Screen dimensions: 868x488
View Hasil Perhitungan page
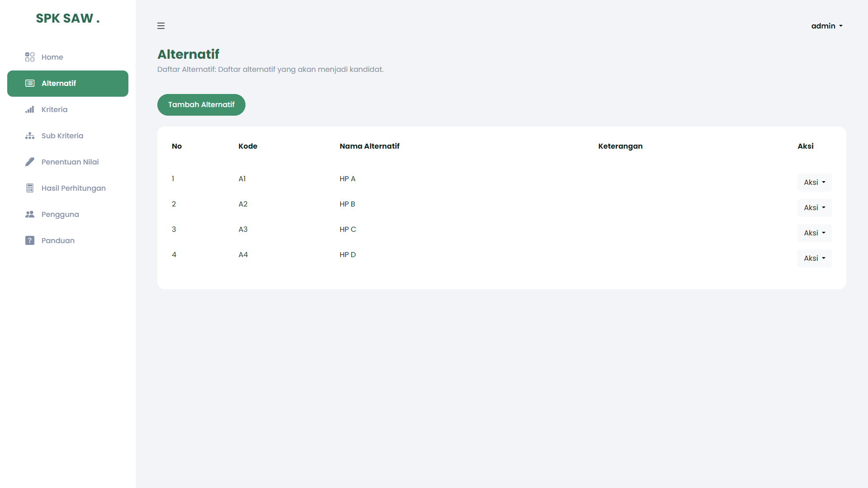pyautogui.click(x=68, y=188)
